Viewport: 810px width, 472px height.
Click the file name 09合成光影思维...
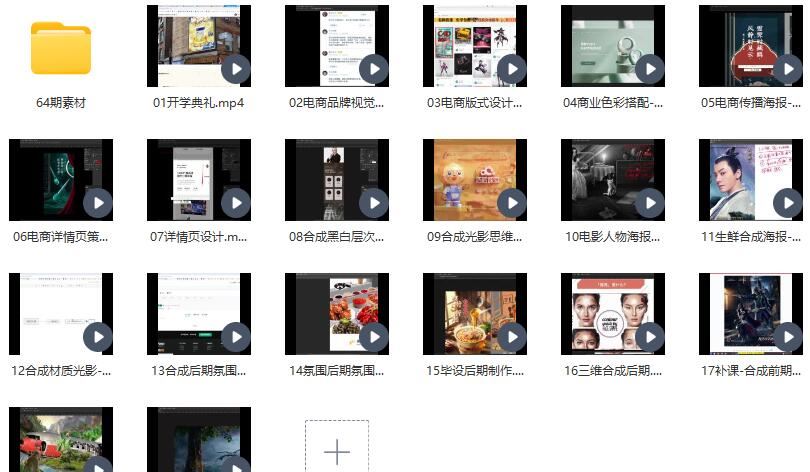pyautogui.click(x=474, y=237)
